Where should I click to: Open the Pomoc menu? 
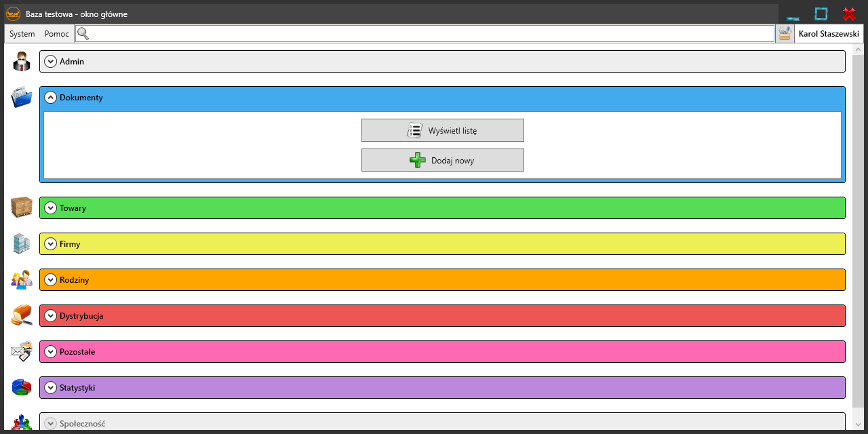pyautogui.click(x=57, y=34)
